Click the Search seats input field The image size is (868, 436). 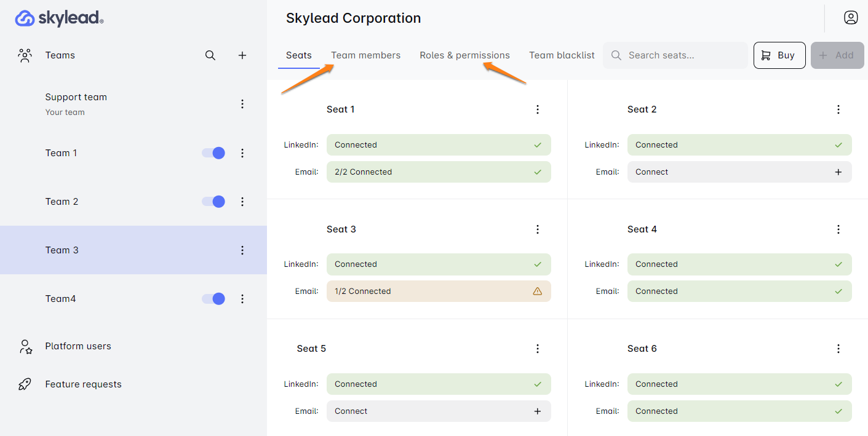click(x=683, y=55)
